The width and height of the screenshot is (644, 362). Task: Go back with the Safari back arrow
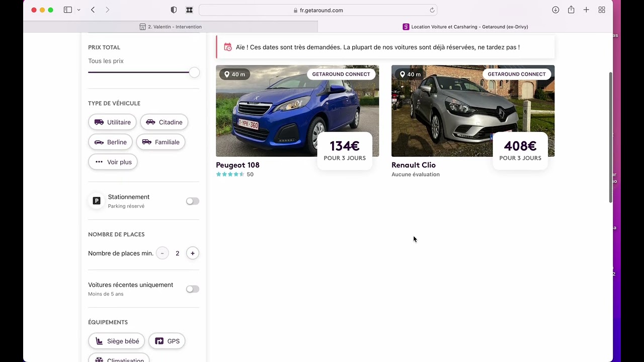pos(93,10)
